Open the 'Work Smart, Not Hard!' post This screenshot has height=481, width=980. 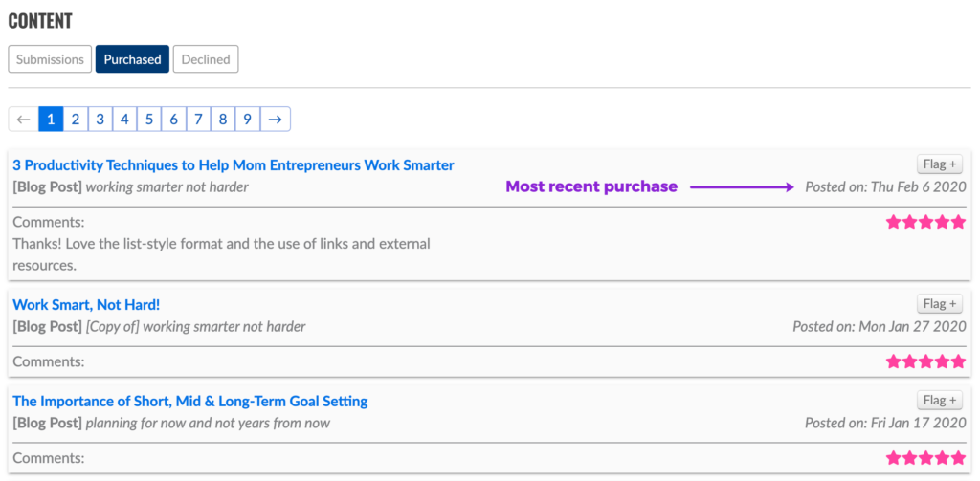point(86,305)
